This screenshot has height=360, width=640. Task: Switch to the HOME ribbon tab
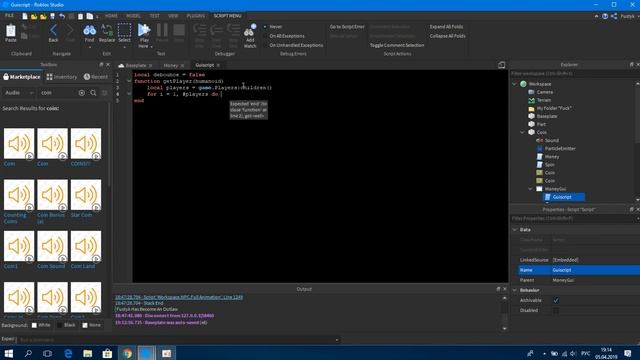[111, 16]
